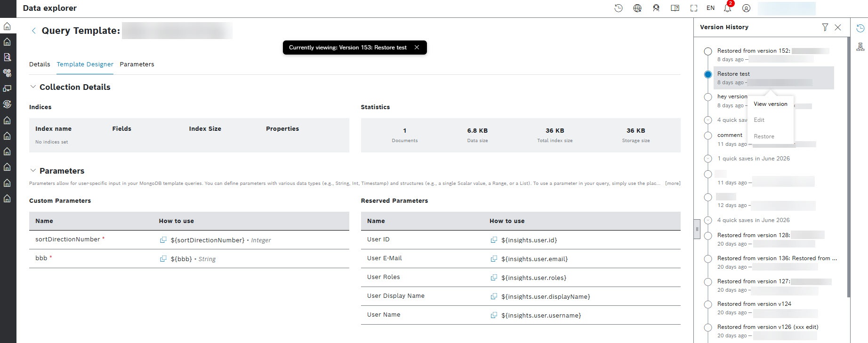Copy the ${insights.user.username} placeholder
The height and width of the screenshot is (343, 868).
[x=494, y=315]
